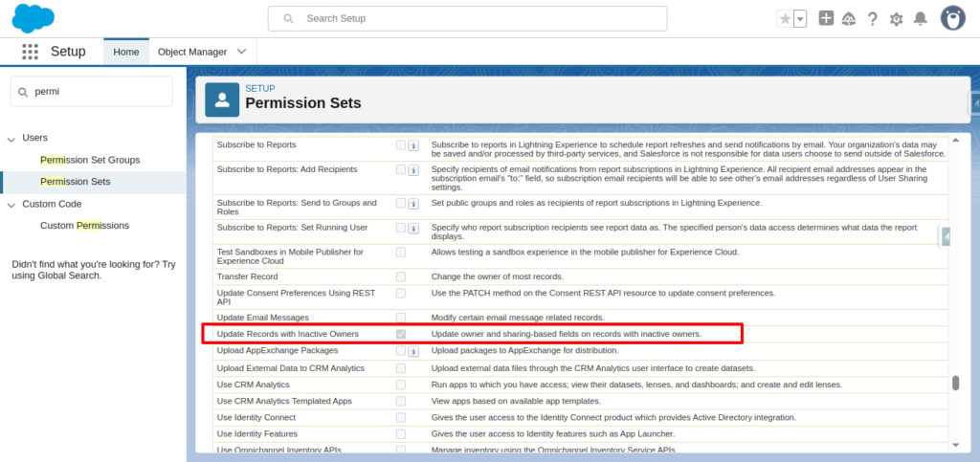Click the Transfer Record permission name
This screenshot has height=462, width=980.
coord(248,276)
